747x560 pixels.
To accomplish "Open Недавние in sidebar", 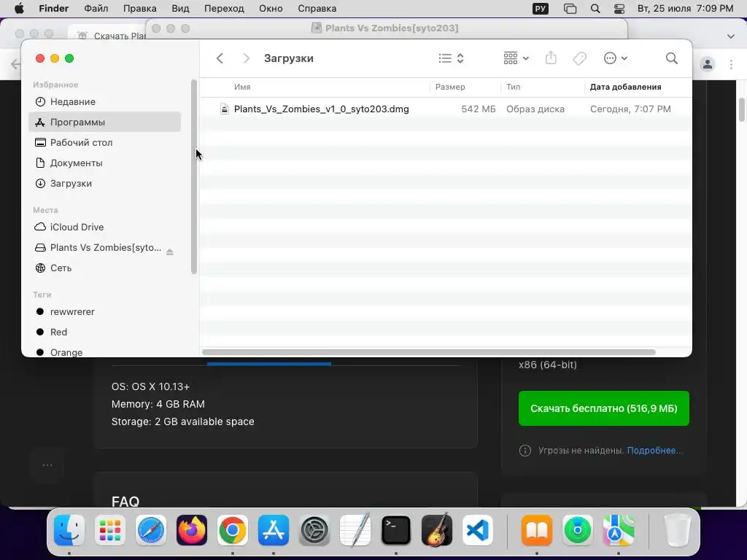I will pos(105,101).
